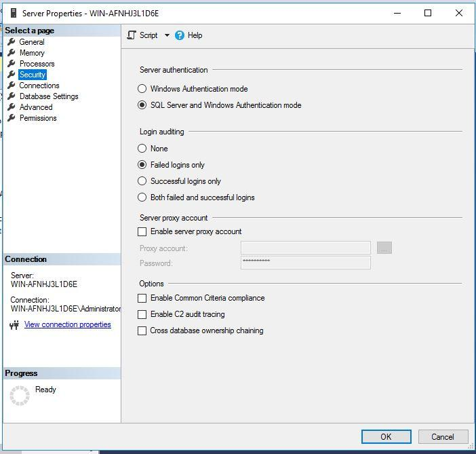Select Windows Authentication mode radio
The image size is (476, 454).
point(142,89)
